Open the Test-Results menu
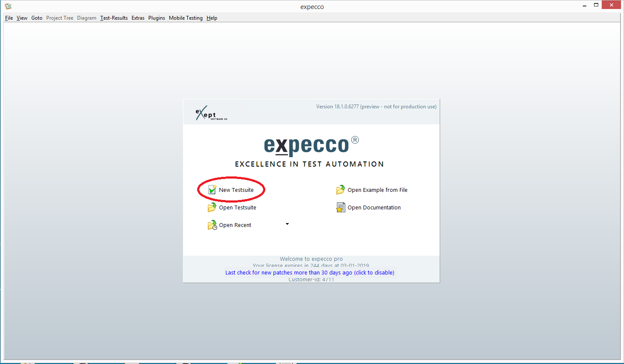The height and width of the screenshot is (364, 624). tap(114, 18)
